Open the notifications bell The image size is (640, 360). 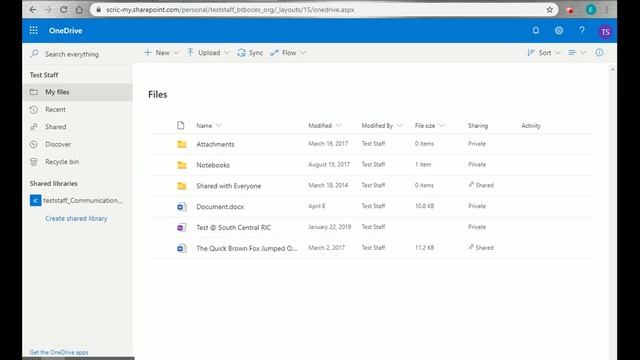tap(536, 30)
